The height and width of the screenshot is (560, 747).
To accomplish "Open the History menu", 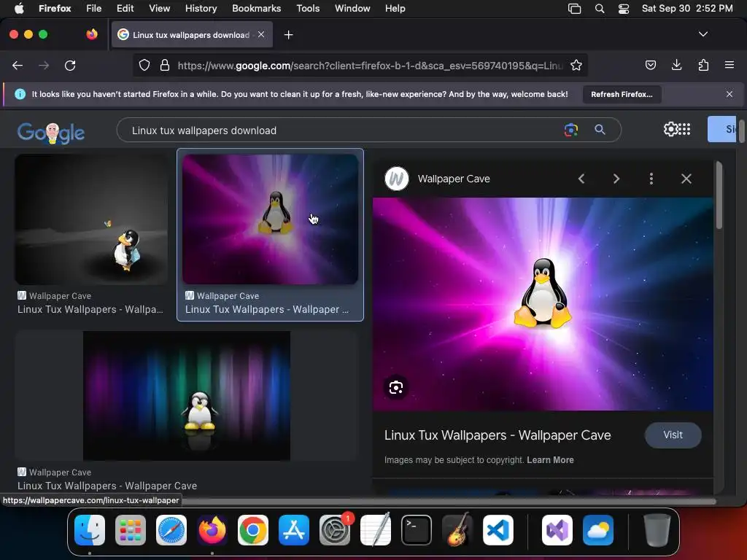I will coord(201,9).
